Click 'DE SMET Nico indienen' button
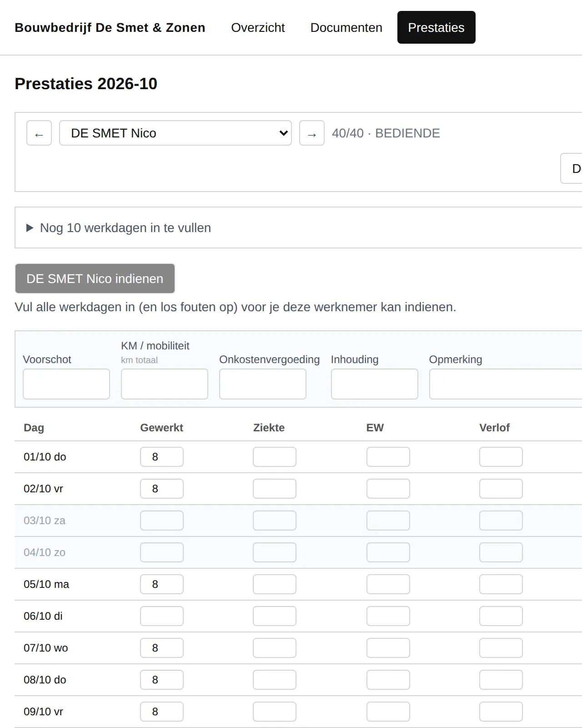582x728 pixels. [95, 278]
